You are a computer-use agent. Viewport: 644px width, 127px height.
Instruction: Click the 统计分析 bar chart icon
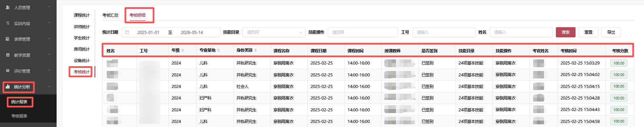click(8, 87)
